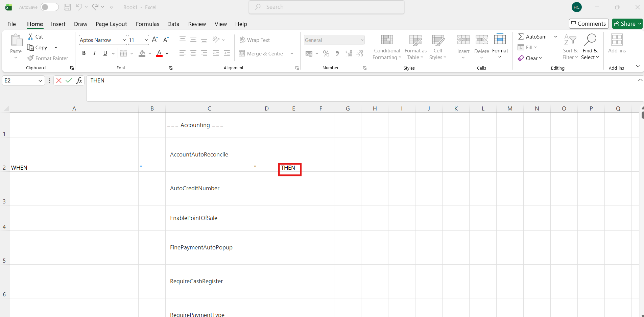Click the Format Painter brush icon
Screen dimensions: 644x317
(31, 58)
